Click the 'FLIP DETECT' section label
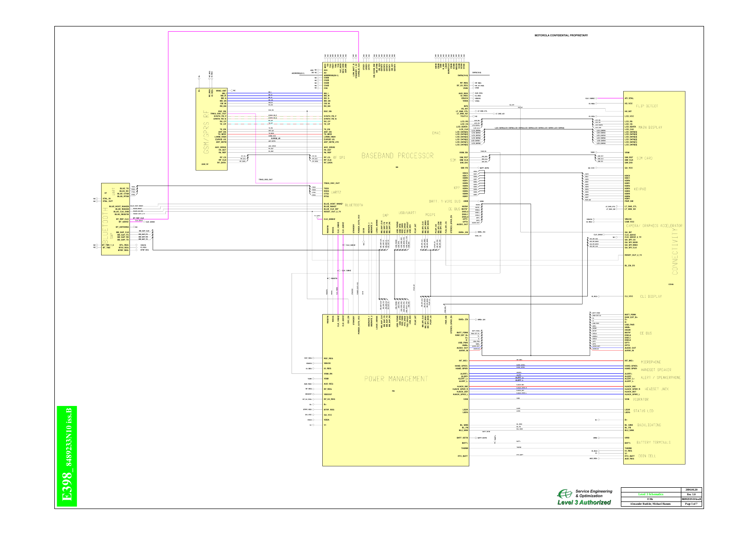 point(647,106)
